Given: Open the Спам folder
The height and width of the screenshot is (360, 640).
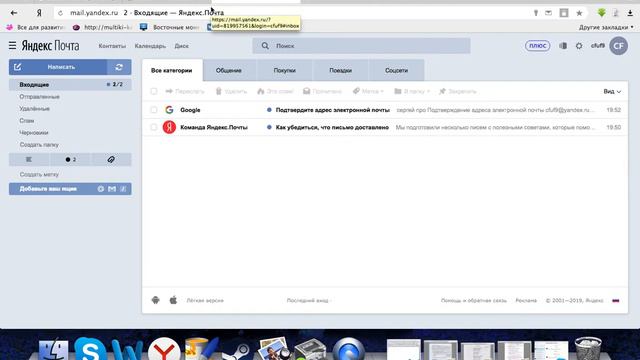Looking at the screenshot, I should (x=27, y=121).
